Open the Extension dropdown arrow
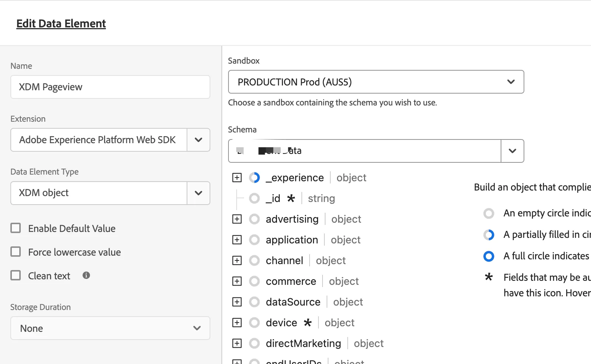This screenshot has width=591, height=364. point(198,140)
